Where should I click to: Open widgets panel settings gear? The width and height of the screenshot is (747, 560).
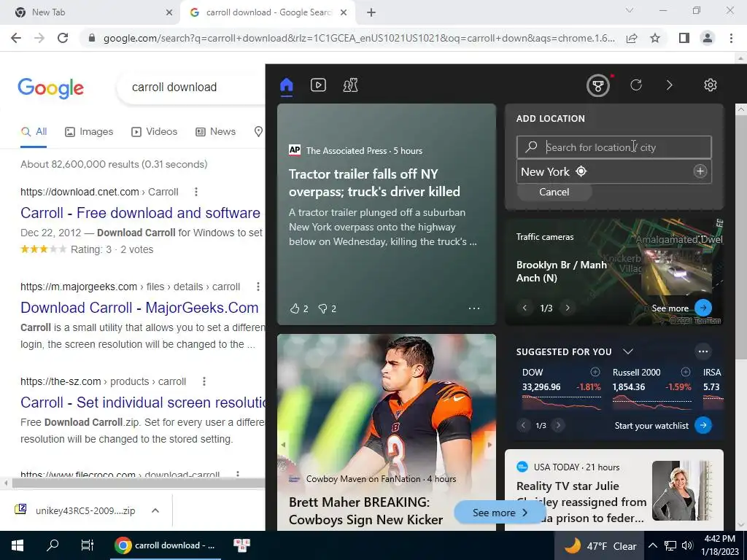click(711, 85)
